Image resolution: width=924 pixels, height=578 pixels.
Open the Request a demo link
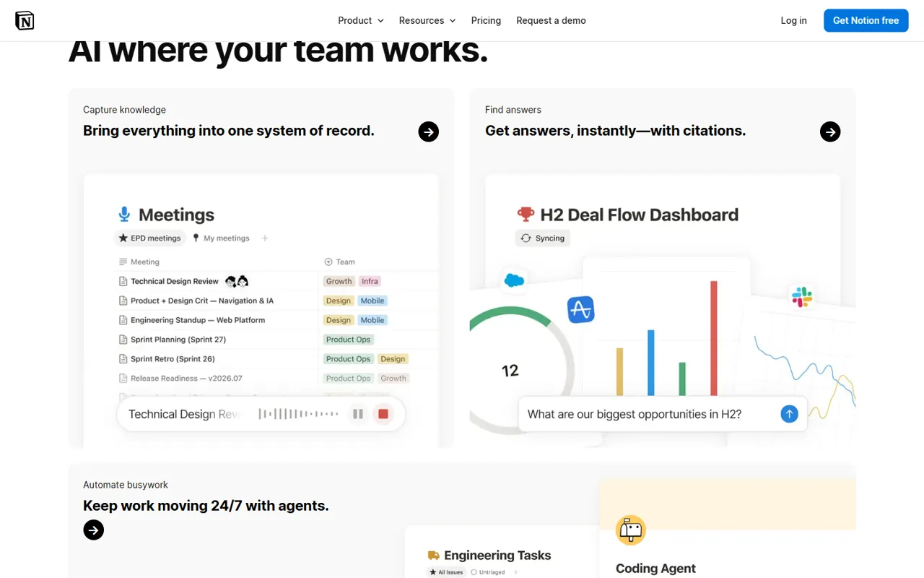(551, 20)
